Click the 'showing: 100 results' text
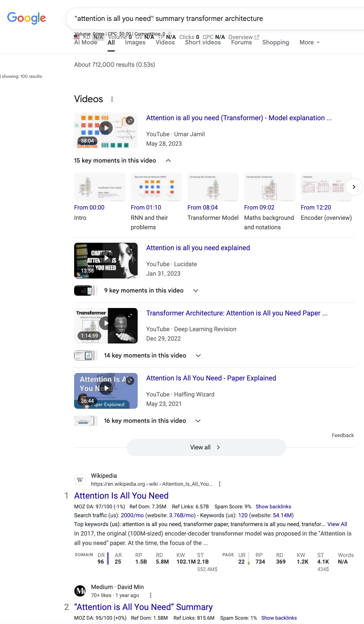 point(22,76)
